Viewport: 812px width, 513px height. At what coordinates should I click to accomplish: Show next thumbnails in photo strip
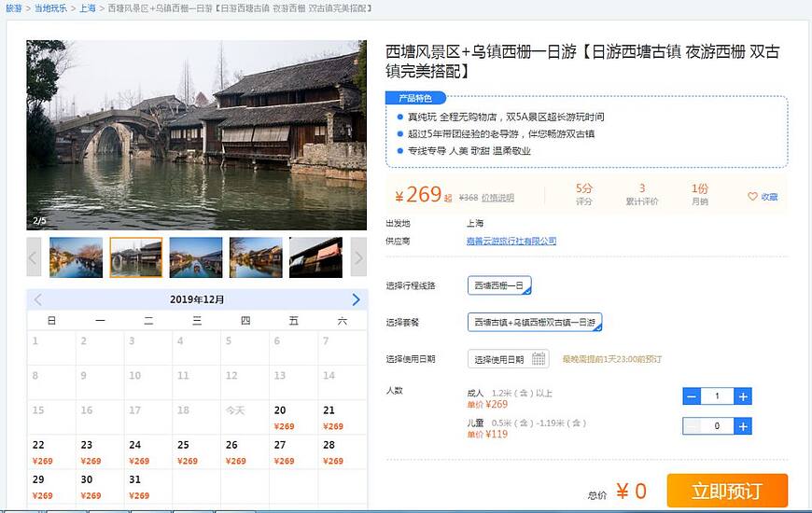coord(358,257)
